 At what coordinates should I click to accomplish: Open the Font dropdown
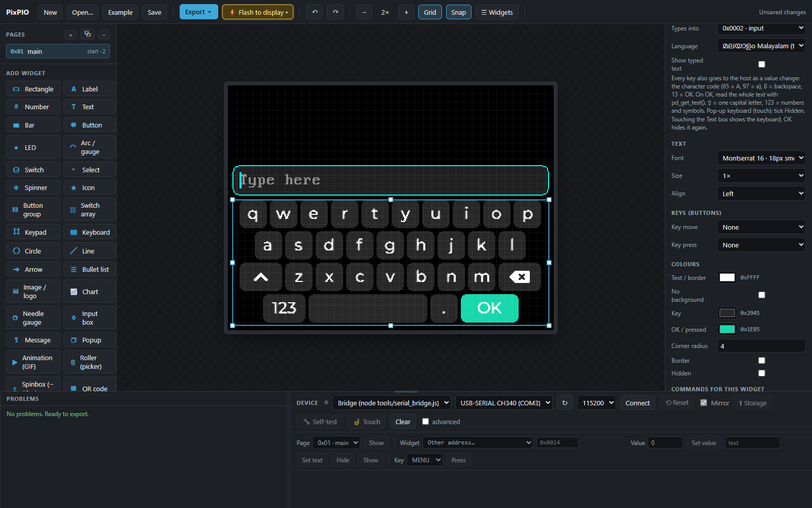pos(761,158)
